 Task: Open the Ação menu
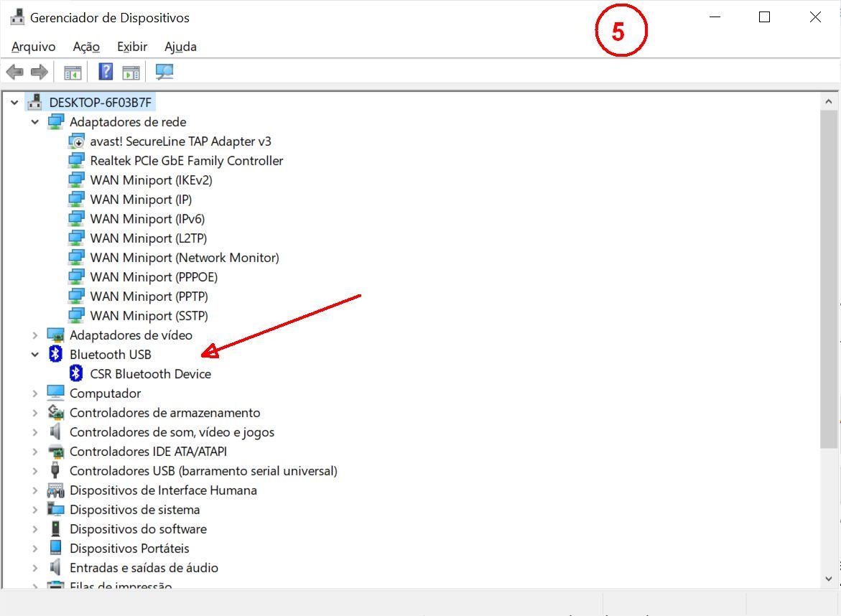[86, 47]
